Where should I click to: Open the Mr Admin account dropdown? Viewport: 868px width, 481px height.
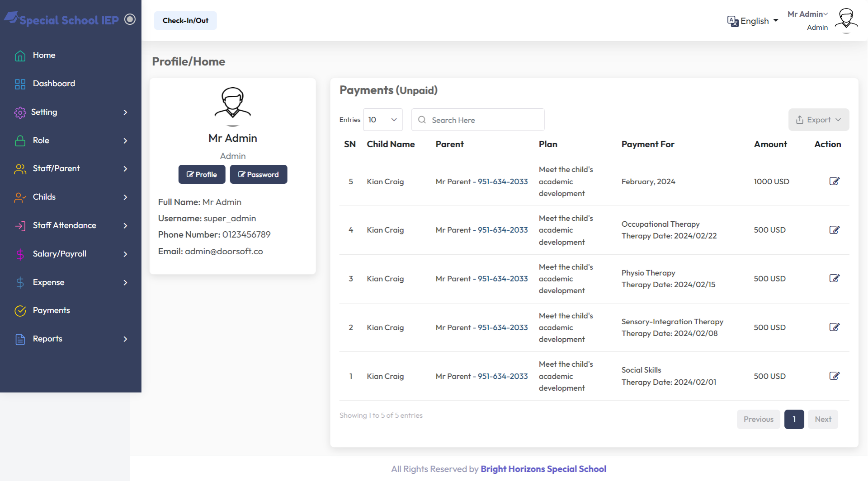807,14
